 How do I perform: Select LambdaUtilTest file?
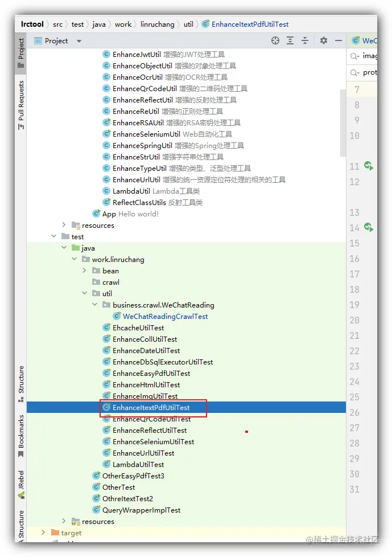click(133, 464)
